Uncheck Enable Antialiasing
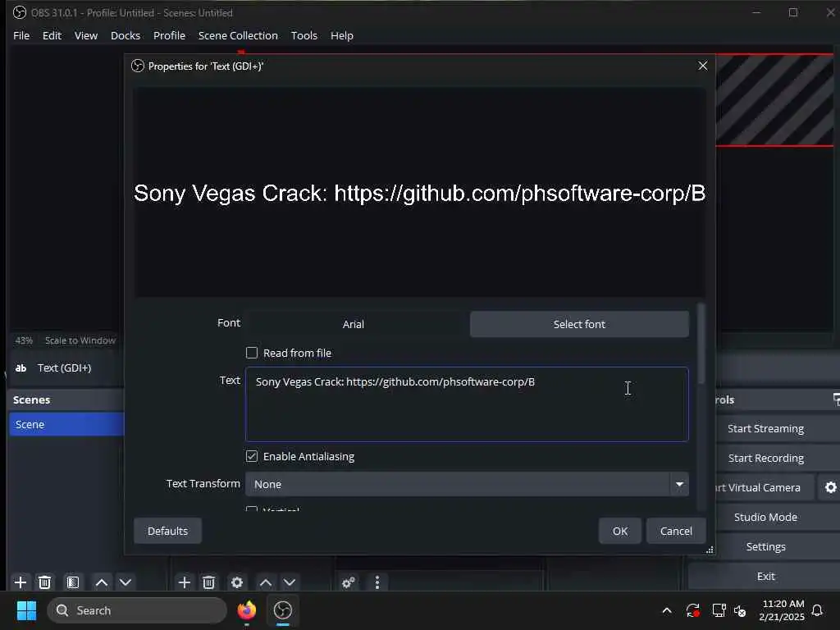This screenshot has width=840, height=630. (252, 456)
